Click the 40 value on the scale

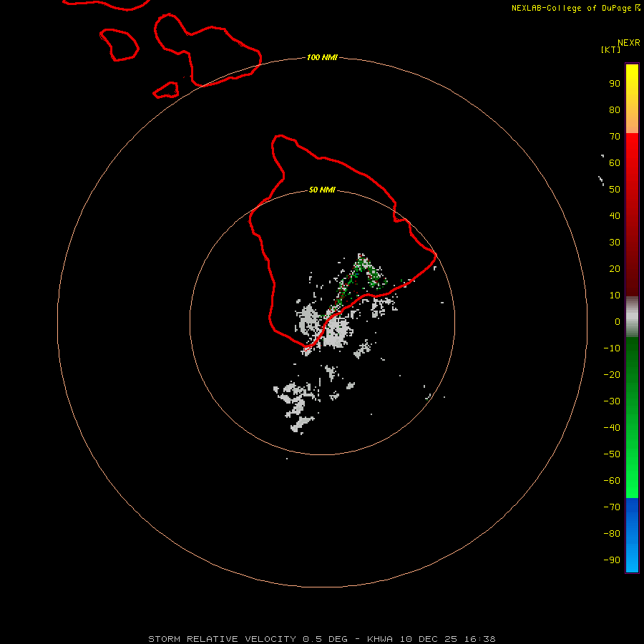click(615, 215)
